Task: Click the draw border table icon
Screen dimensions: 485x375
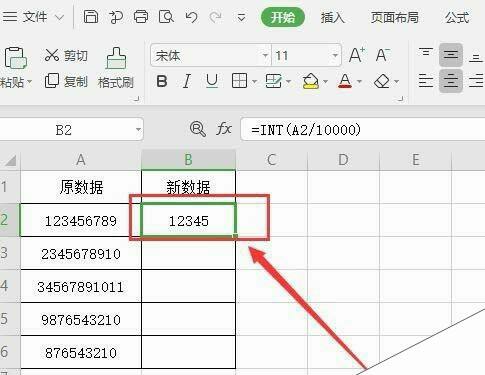Action: point(274,81)
